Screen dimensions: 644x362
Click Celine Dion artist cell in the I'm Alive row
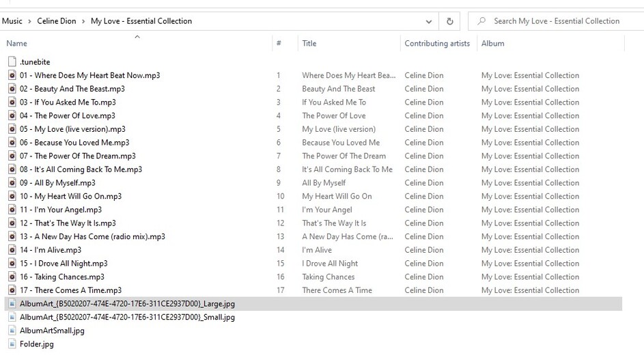click(x=424, y=250)
